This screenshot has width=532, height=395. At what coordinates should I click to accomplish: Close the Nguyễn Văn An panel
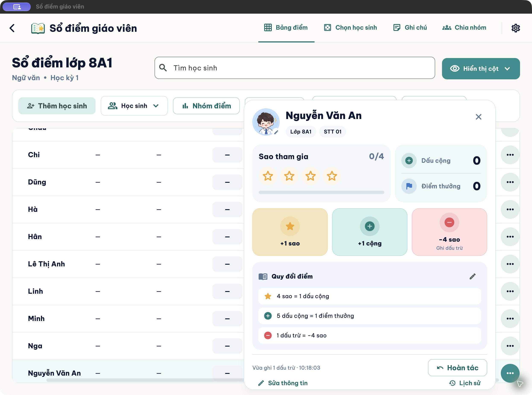pos(478,117)
